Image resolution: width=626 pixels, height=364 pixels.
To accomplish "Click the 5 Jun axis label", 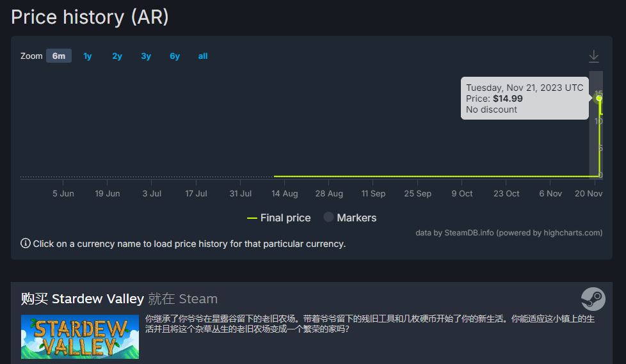I will [63, 194].
